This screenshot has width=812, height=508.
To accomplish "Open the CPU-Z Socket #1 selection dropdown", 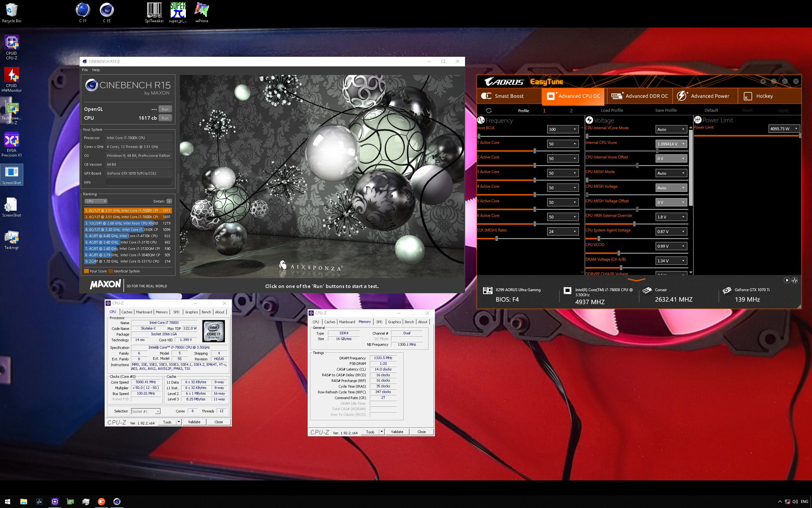I will pyautogui.click(x=146, y=411).
